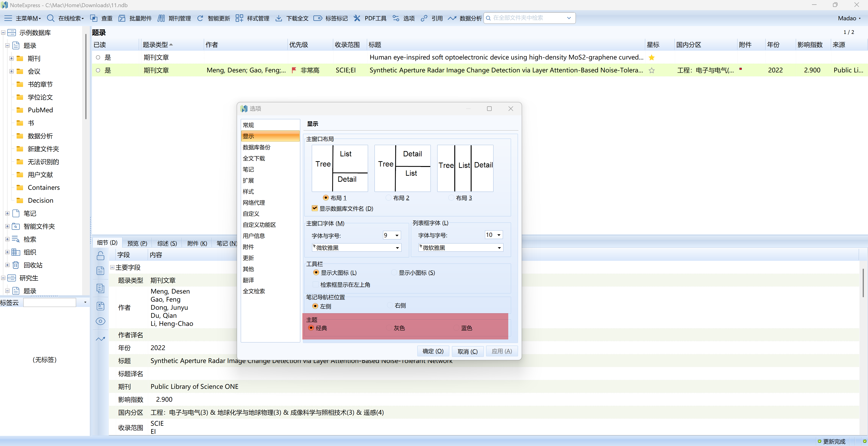Open the main window 微软雅黑 font dropdown

pos(397,248)
